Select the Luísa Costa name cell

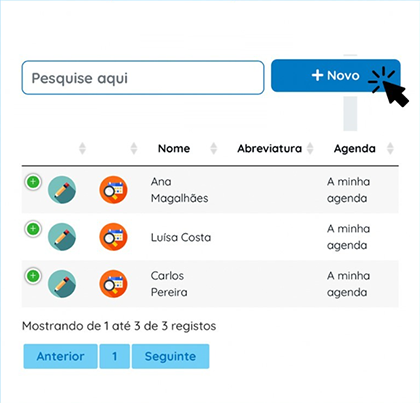pos(181,237)
